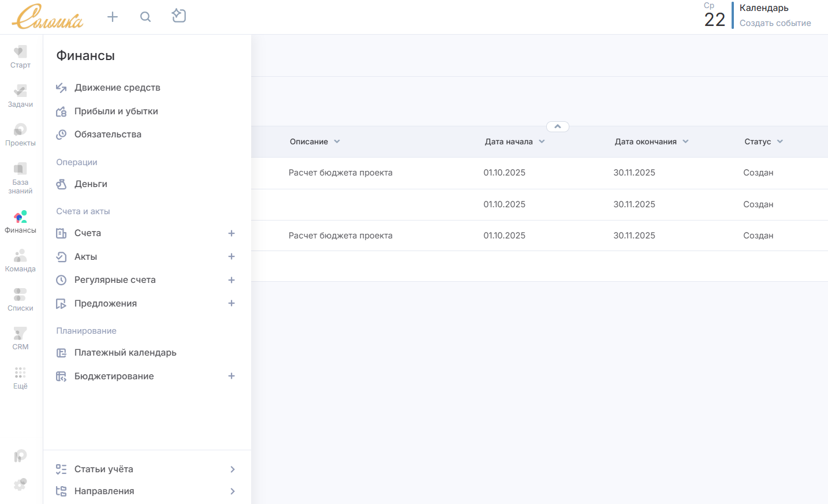Open the Projects (Проекты) sidebar section
The height and width of the screenshot is (504, 828).
20,135
